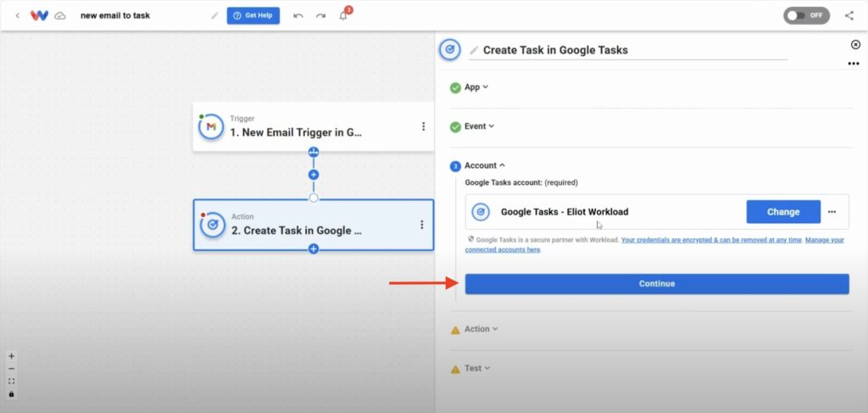Screen dimensions: 868x413
Task: Open Manage your connected accounts link
Action: tap(655, 245)
